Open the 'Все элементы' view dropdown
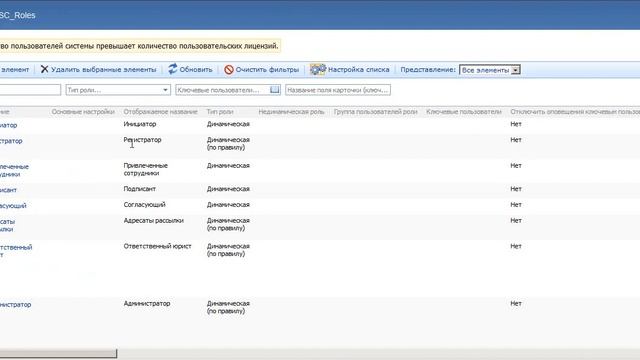Image resolution: width=640 pixels, height=360 pixels. point(489,70)
